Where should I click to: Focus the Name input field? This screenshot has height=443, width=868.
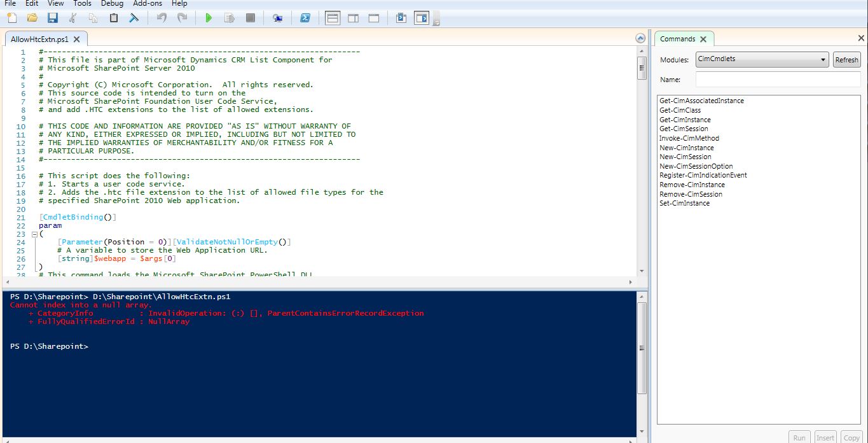tap(778, 80)
